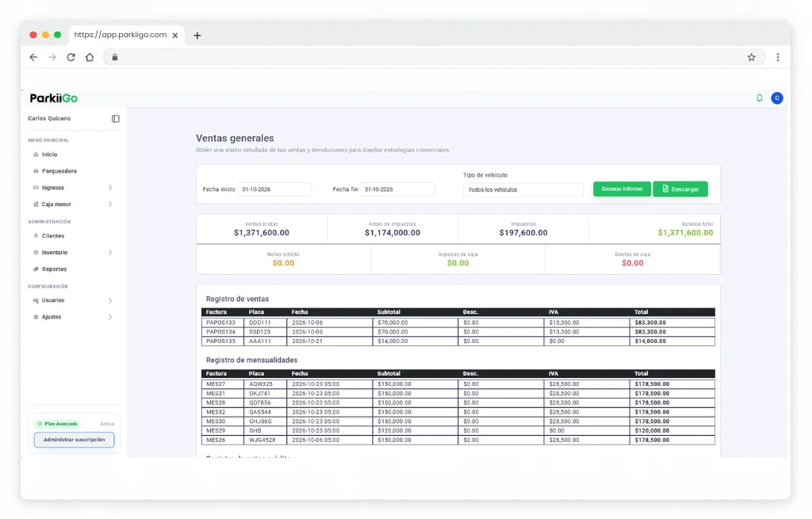The width and height of the screenshot is (812, 519).
Task: Click green Balance total amount
Action: 685,233
